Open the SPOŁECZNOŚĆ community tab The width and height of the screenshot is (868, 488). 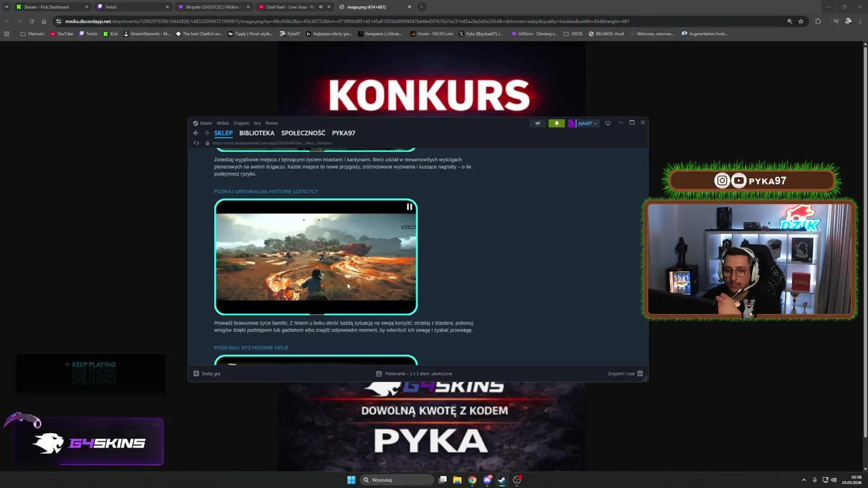pos(303,133)
